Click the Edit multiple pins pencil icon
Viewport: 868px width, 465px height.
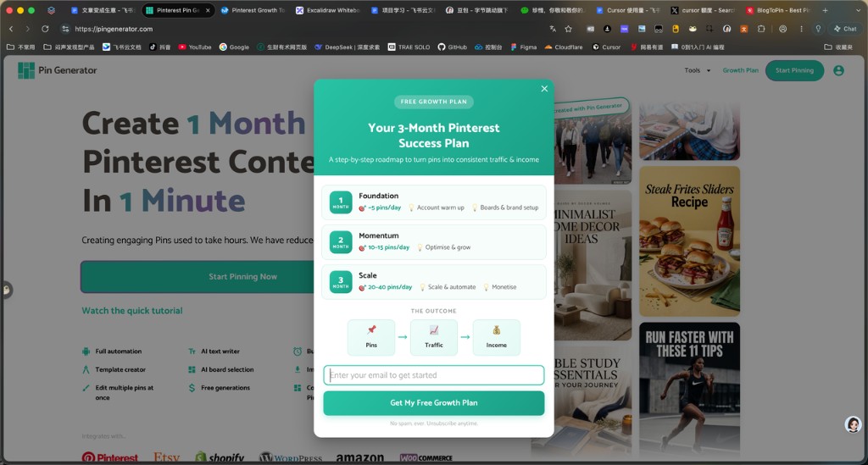[86, 388]
